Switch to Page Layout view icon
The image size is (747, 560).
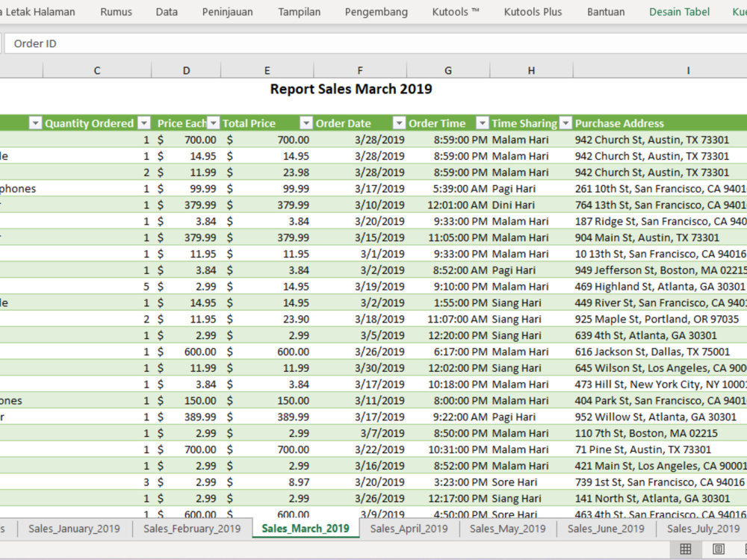pyautogui.click(x=719, y=549)
